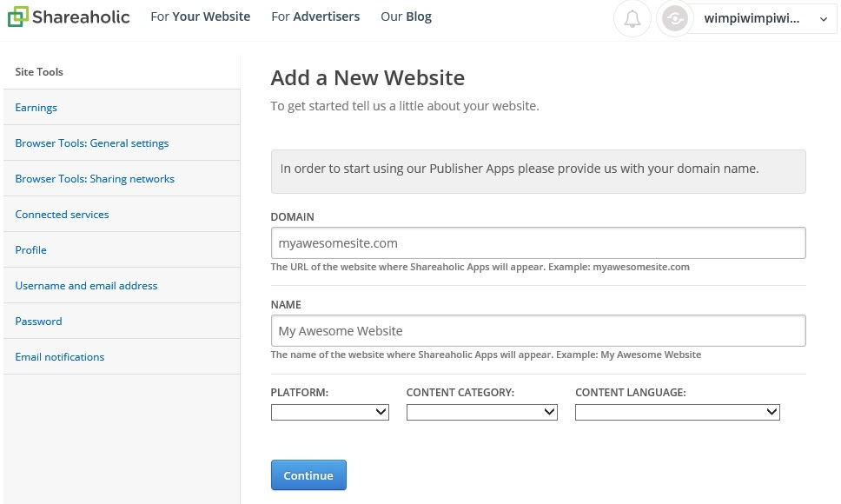The width and height of the screenshot is (841, 504).
Task: Open the For Advertisers menu
Action: click(x=315, y=17)
